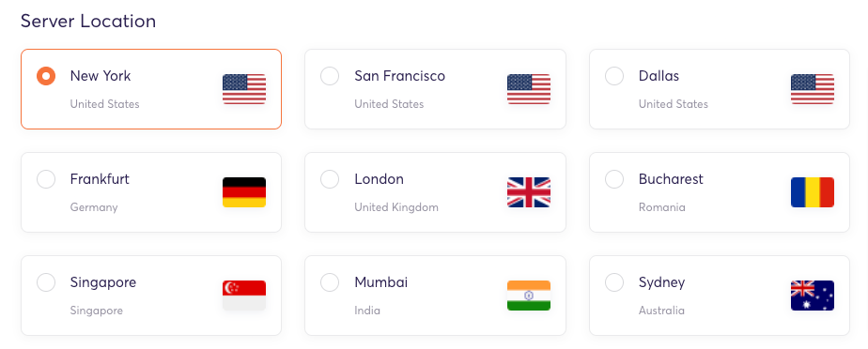Pick the London radio button

point(330,179)
